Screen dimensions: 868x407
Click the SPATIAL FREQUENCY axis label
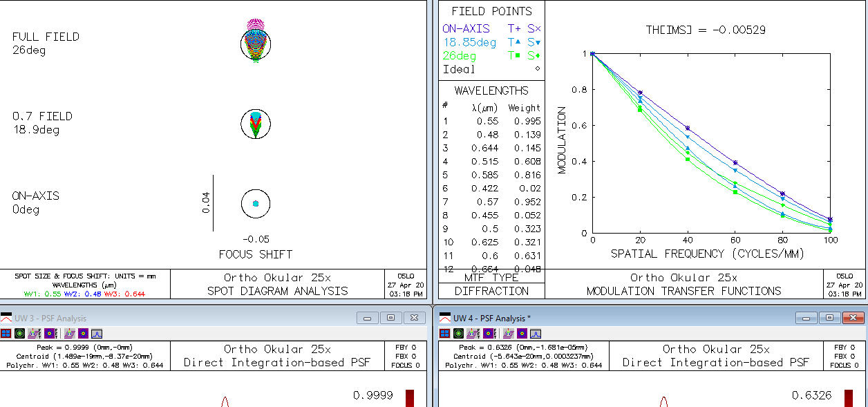707,254
